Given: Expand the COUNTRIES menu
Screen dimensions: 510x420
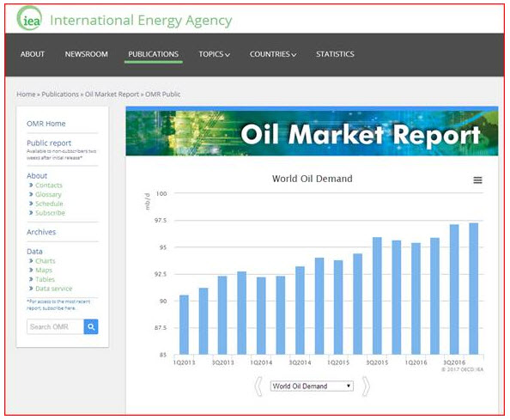Looking at the screenshot, I should 273,54.
